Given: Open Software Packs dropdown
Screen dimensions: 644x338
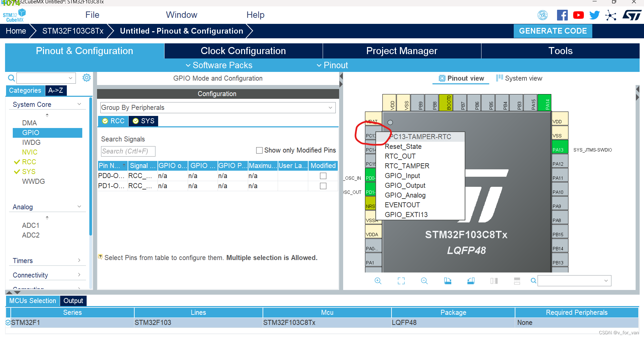Looking at the screenshot, I should point(219,65).
